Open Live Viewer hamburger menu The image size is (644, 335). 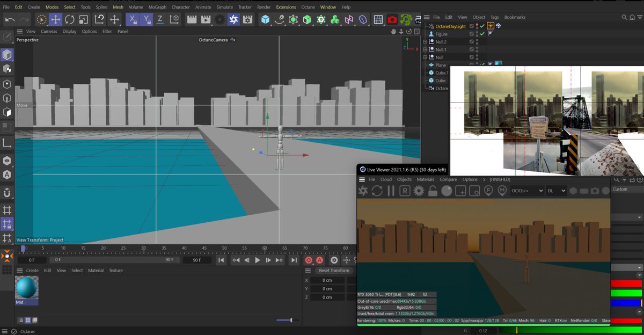tap(362, 179)
